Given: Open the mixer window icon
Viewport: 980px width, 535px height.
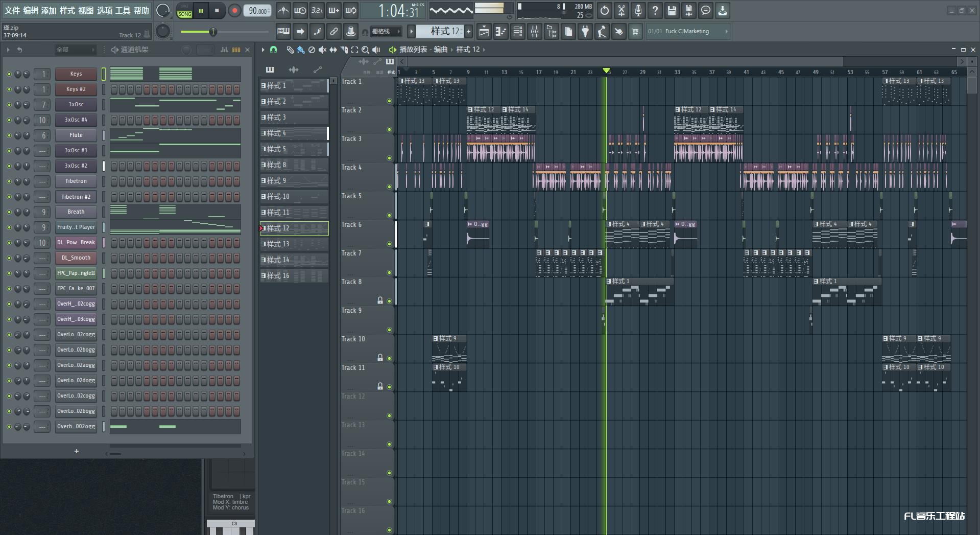Looking at the screenshot, I should 535,31.
